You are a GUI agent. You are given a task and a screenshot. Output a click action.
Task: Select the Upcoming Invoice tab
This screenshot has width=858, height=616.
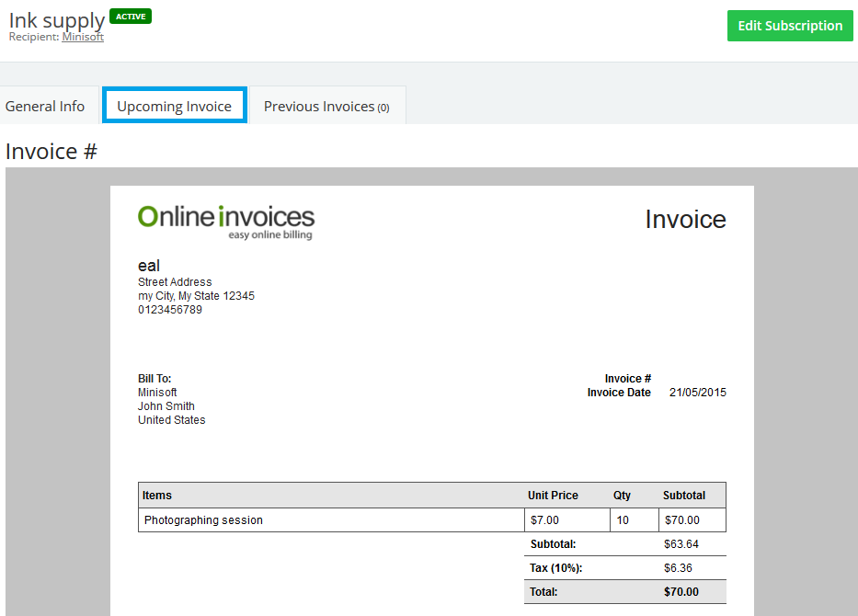(174, 107)
